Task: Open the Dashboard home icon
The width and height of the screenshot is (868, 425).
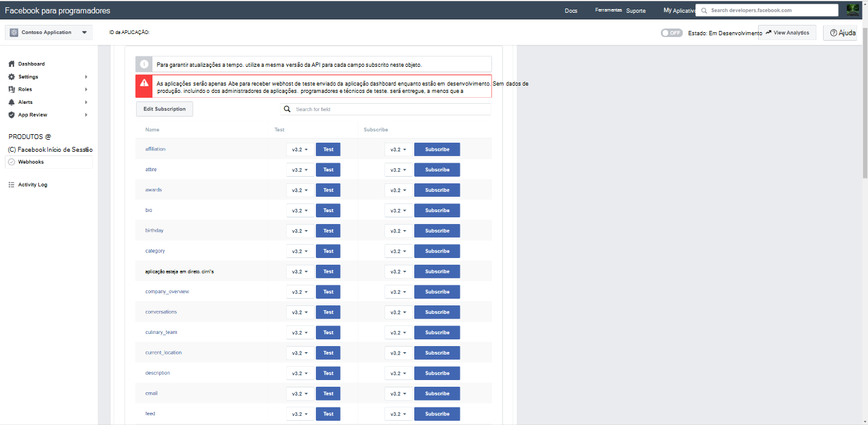Action: (12, 64)
